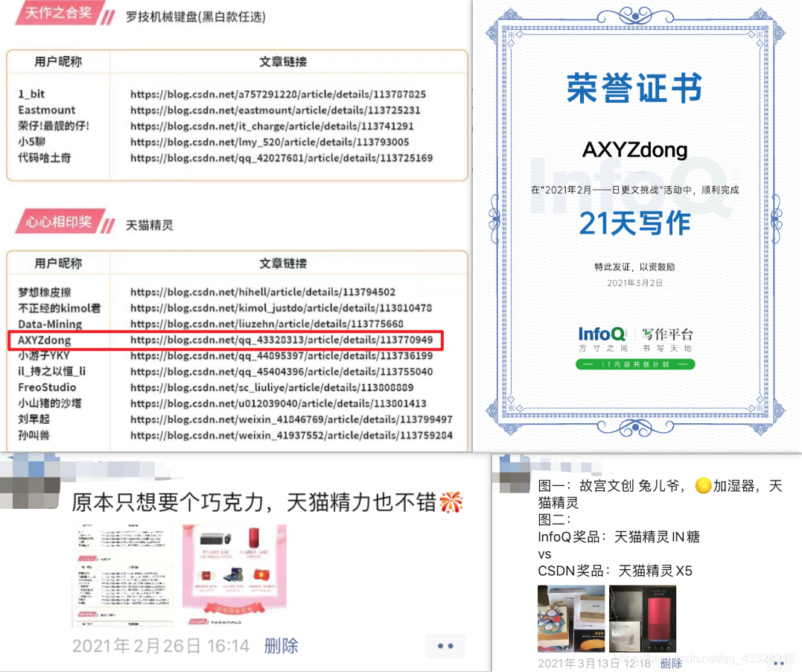Image resolution: width=802 pixels, height=672 pixels.
Task: Click the timestamp 2021年3月13日 12:18
Action: pos(593,663)
